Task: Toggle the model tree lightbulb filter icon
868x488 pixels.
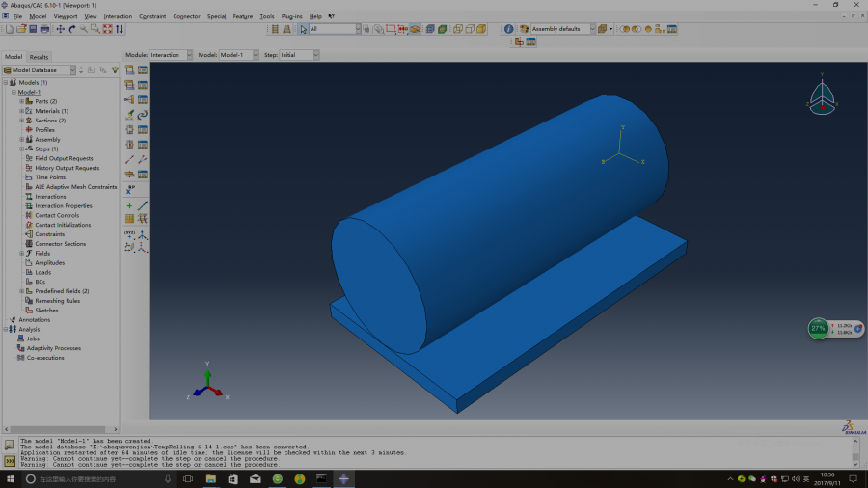Action: coord(115,70)
